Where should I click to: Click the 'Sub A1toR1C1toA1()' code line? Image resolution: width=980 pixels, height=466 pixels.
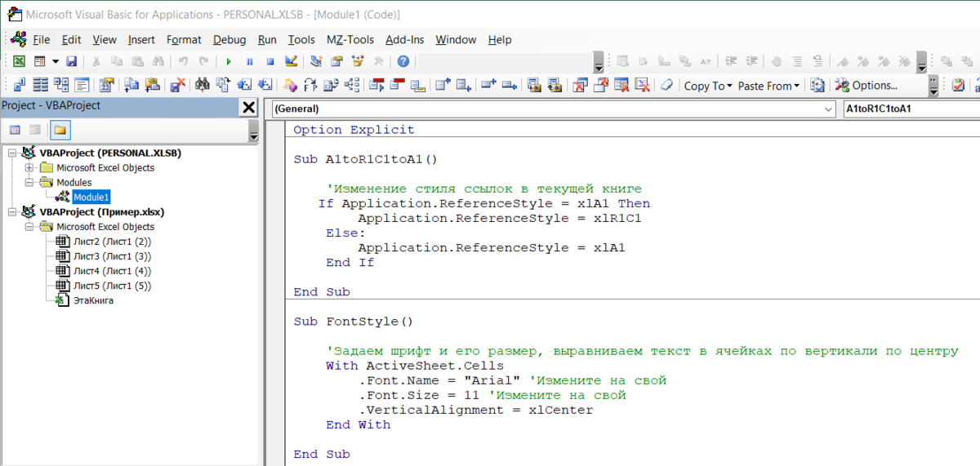pos(366,159)
